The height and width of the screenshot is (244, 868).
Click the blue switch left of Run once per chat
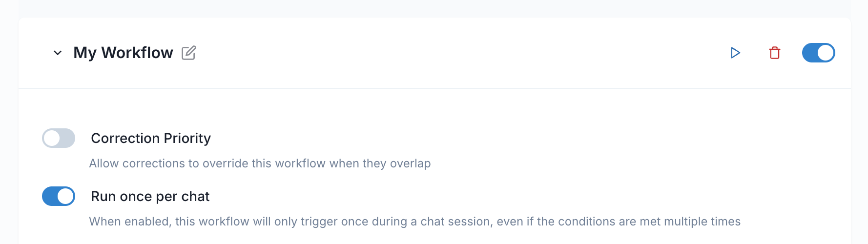pos(59,196)
